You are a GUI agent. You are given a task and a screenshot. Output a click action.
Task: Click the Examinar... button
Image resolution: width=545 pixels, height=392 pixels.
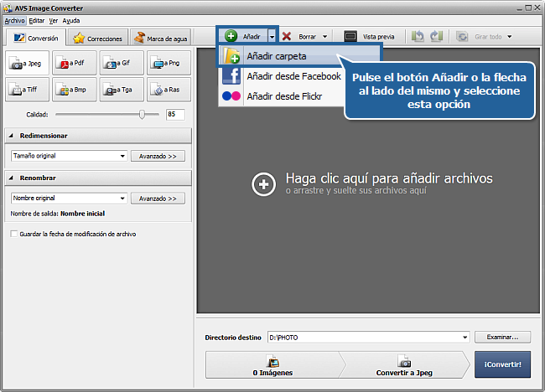[502, 337]
